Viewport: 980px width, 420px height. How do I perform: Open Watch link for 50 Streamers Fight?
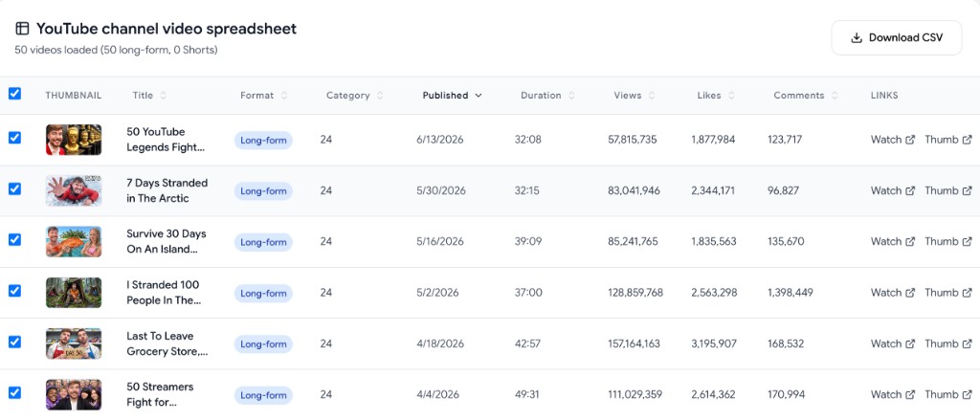(x=893, y=394)
